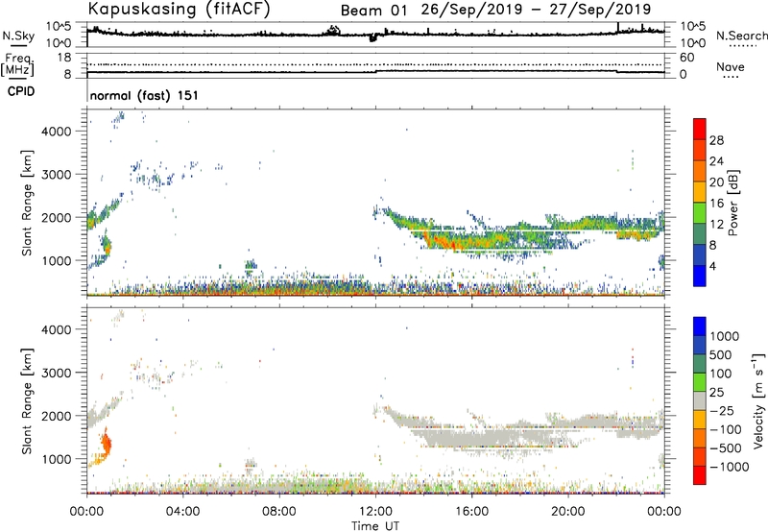Click the 4 tick on power colorbar
The height and width of the screenshot is (532, 768).
click(x=713, y=266)
